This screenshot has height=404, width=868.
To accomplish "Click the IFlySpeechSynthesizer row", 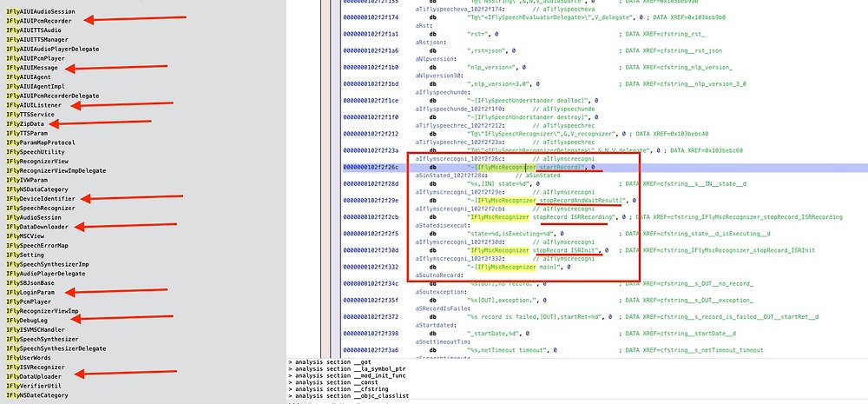I will pos(42,339).
